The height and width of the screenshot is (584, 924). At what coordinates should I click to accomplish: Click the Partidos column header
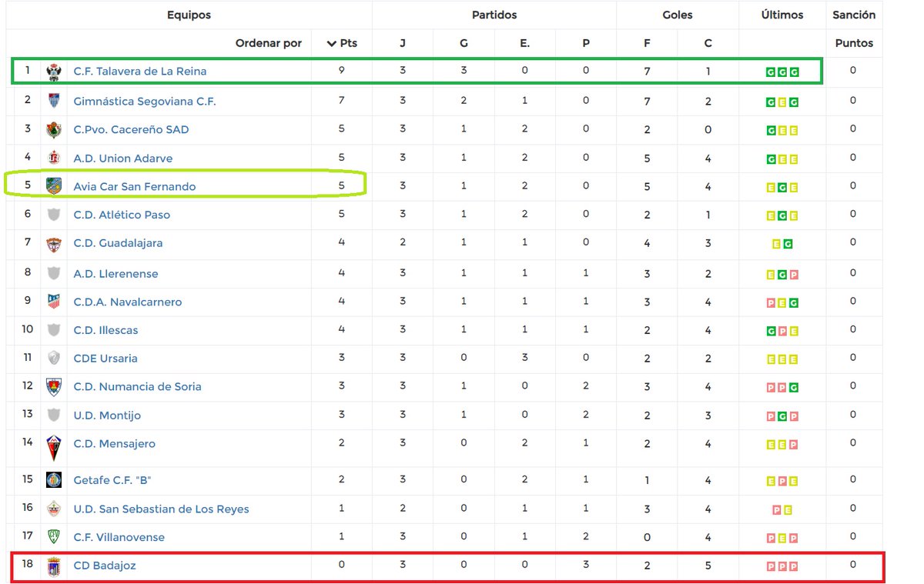click(494, 15)
